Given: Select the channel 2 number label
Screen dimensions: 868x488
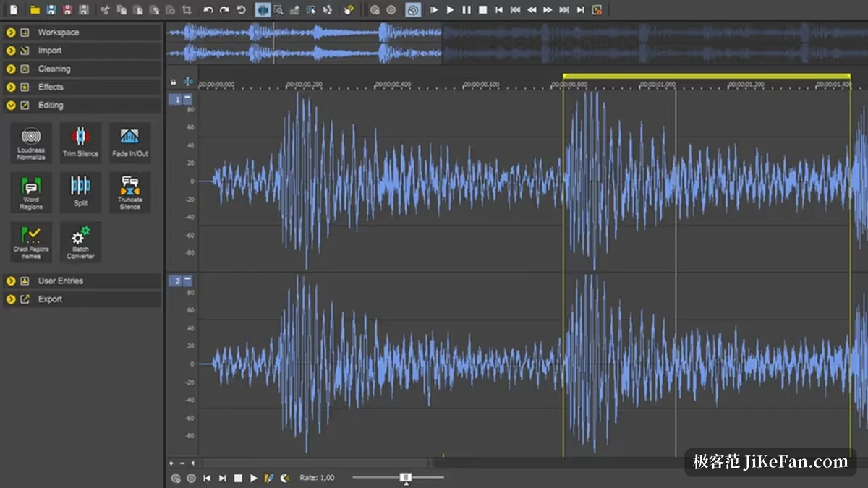Looking at the screenshot, I should pos(175,281).
